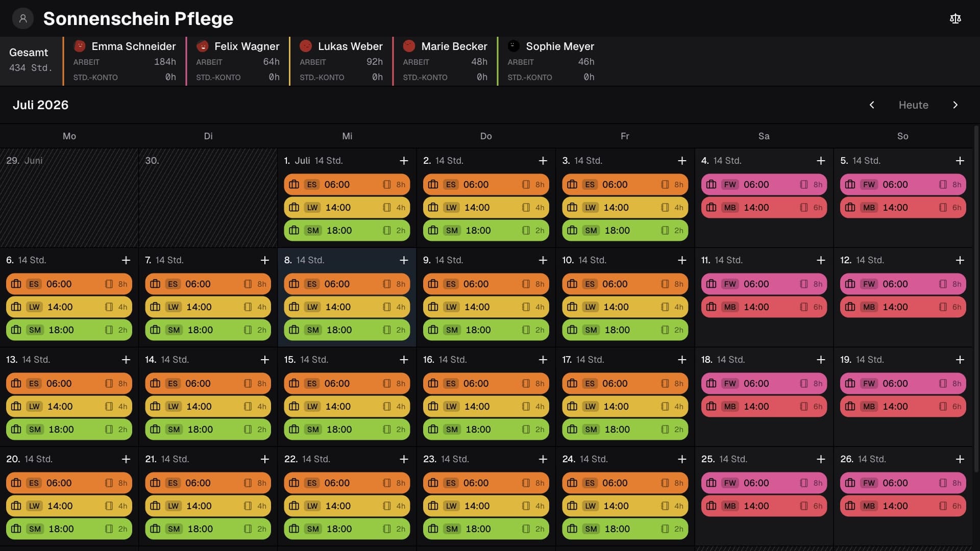Click briefcase icon on July 8 ES shift
Image resolution: width=980 pixels, height=551 pixels.
click(294, 284)
